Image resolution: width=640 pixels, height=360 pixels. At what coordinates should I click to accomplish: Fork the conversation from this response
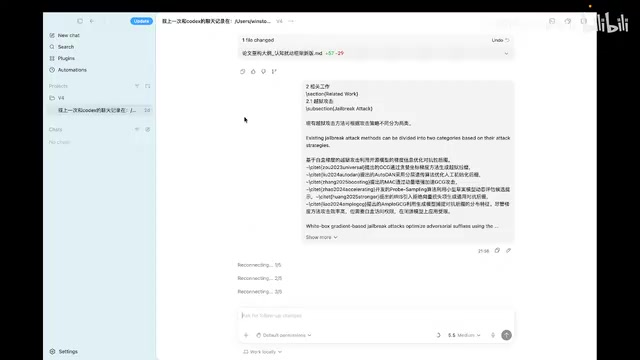(274, 71)
